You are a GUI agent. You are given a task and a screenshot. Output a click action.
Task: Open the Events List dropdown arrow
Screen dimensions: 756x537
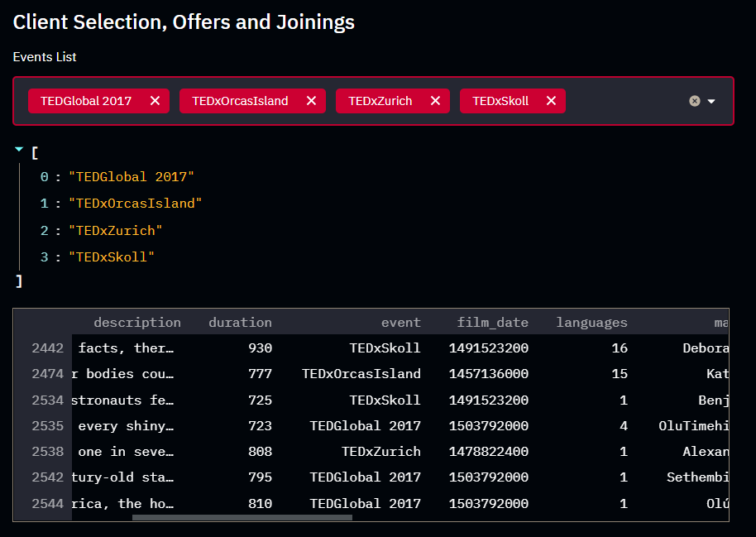coord(711,101)
